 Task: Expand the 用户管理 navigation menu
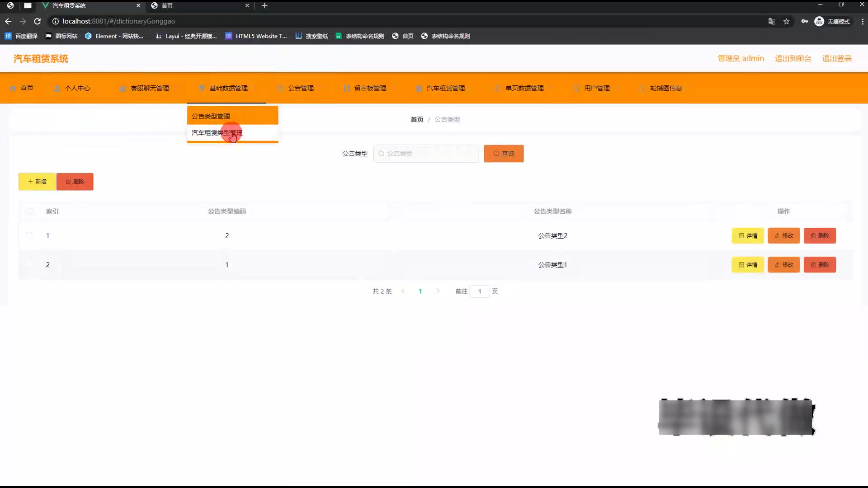point(596,88)
